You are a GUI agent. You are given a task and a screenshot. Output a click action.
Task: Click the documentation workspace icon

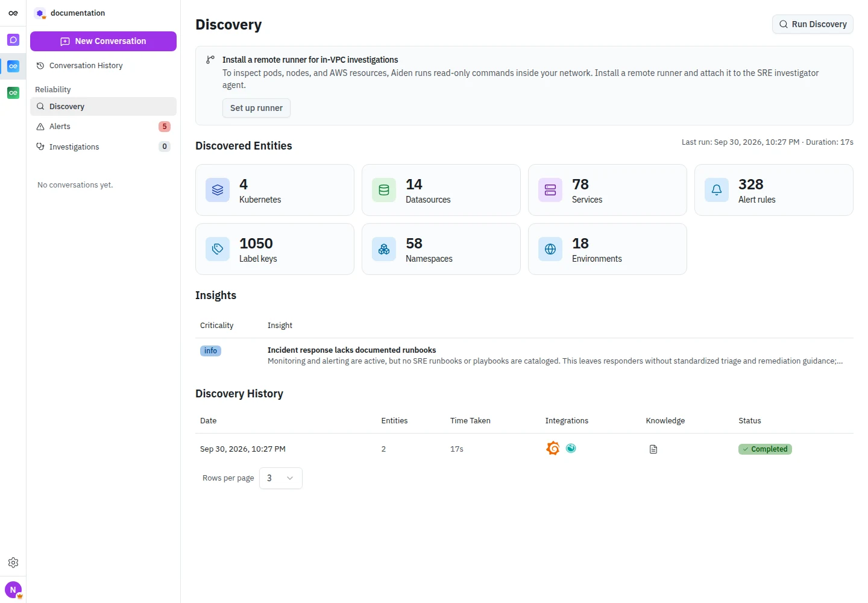(x=40, y=13)
